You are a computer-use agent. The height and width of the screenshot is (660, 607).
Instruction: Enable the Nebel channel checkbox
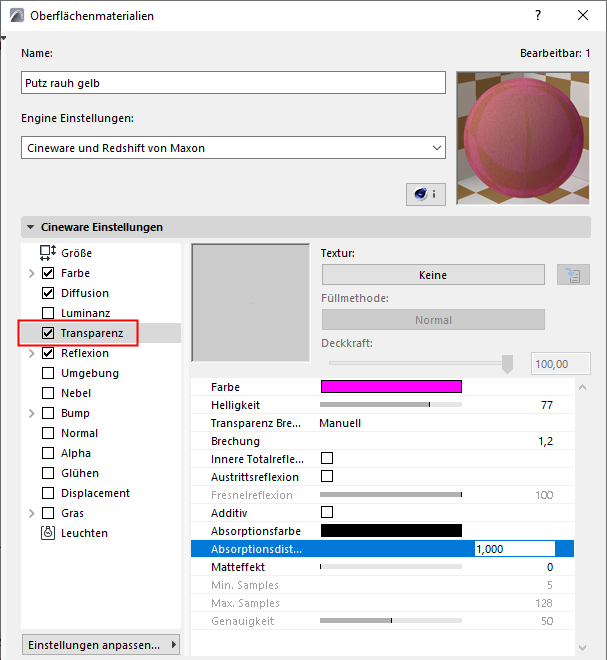pyautogui.click(x=48, y=393)
